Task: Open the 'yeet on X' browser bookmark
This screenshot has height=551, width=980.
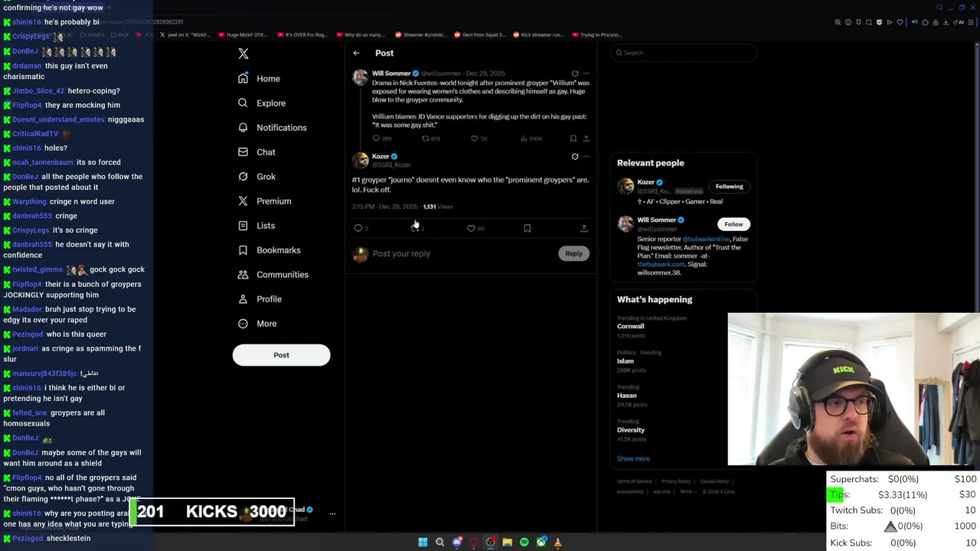Action: [x=185, y=34]
